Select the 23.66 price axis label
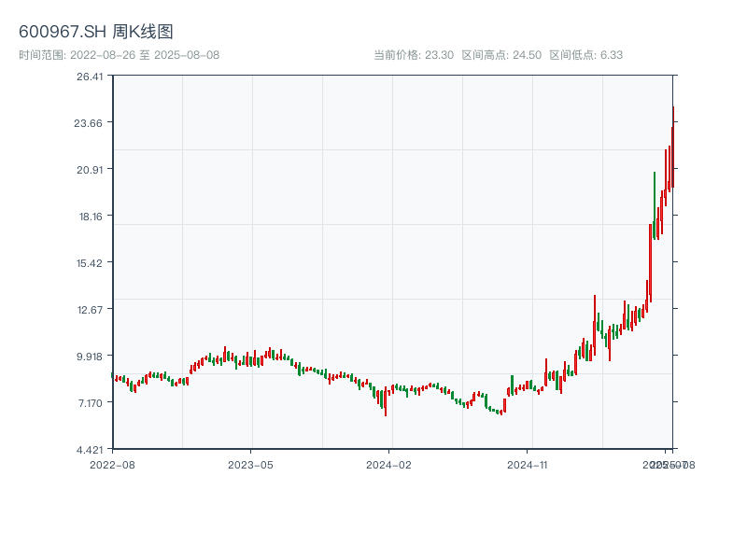This screenshot has height=560, width=747. pos(90,122)
